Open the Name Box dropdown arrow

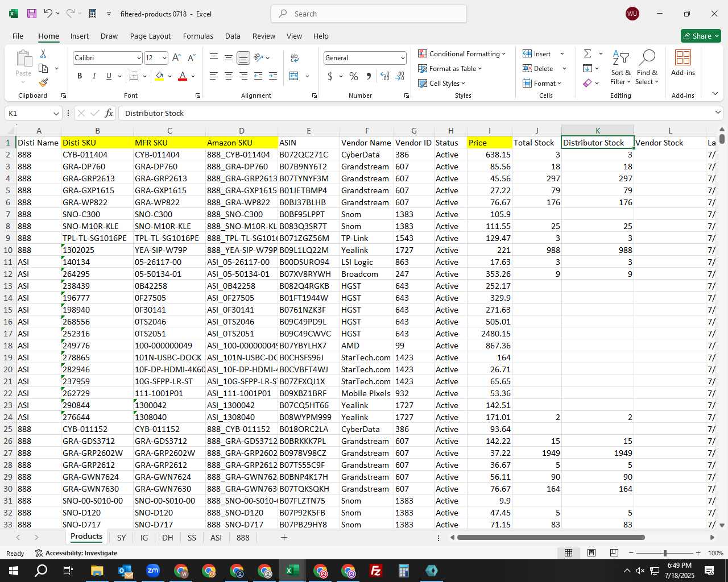[x=56, y=113]
